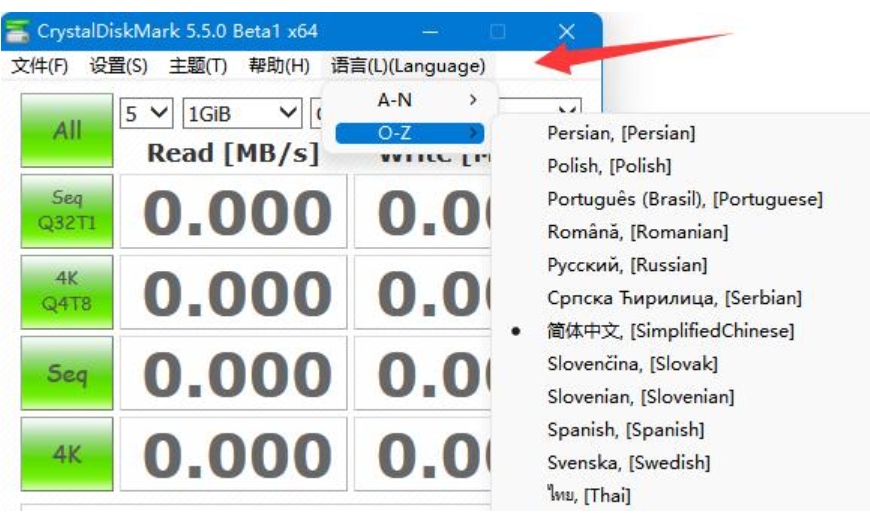Image resolution: width=870 pixels, height=513 pixels.
Task: Open the 主题(T) theme menu
Action: point(198,66)
